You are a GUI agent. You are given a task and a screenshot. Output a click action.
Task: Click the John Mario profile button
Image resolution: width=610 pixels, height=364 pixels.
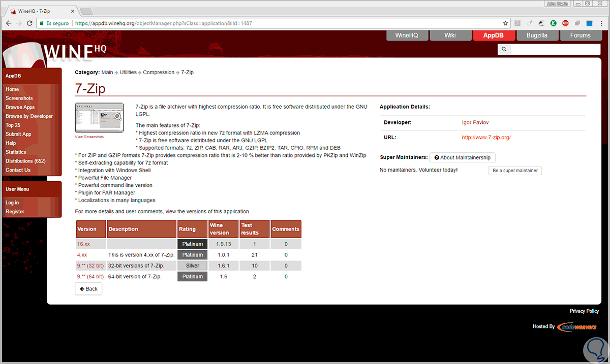pos(559,4)
